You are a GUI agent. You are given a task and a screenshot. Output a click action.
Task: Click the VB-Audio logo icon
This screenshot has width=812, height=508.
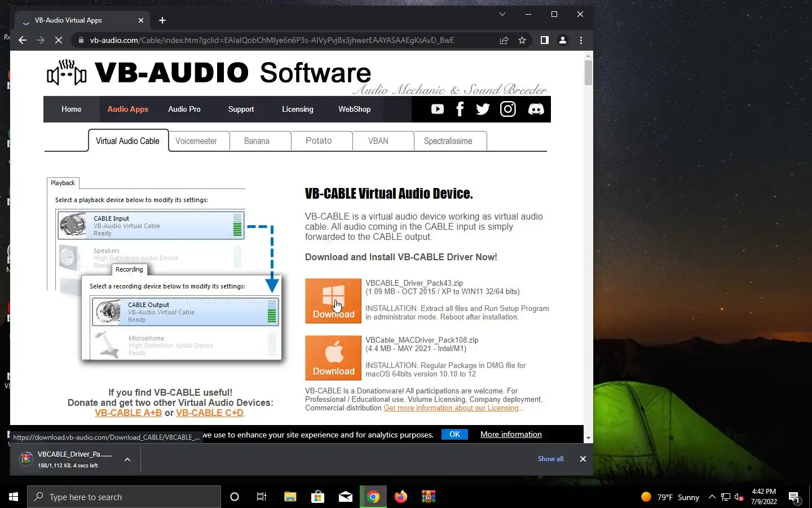coord(67,72)
